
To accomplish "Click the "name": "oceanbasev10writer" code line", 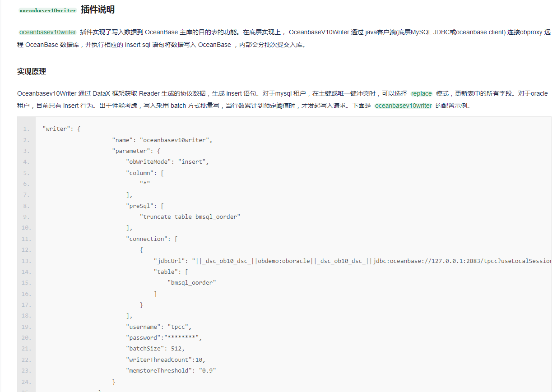I will pos(162,140).
